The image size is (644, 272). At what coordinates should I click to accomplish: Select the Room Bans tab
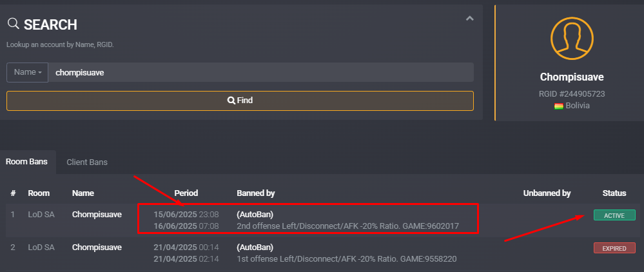point(26,162)
